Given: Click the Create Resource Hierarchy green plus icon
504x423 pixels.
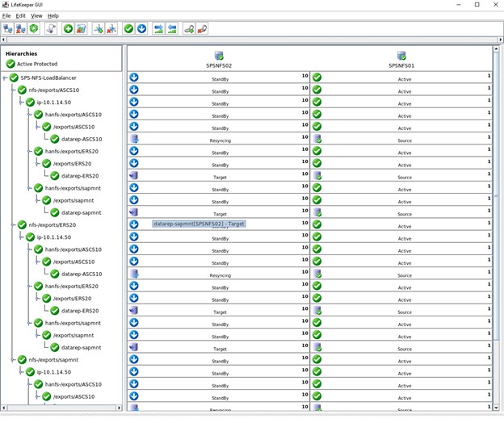Looking at the screenshot, I should tap(68, 28).
